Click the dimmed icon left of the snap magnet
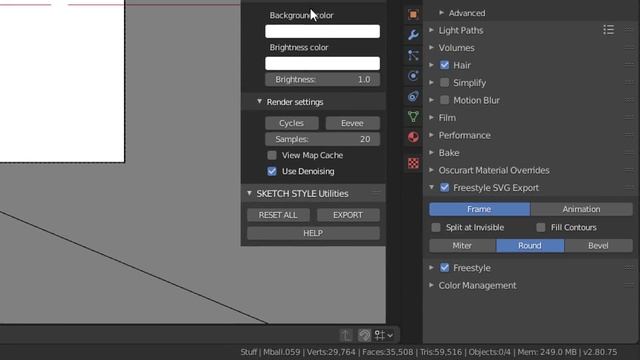Viewport: 640px width, 360px height. click(x=346, y=336)
